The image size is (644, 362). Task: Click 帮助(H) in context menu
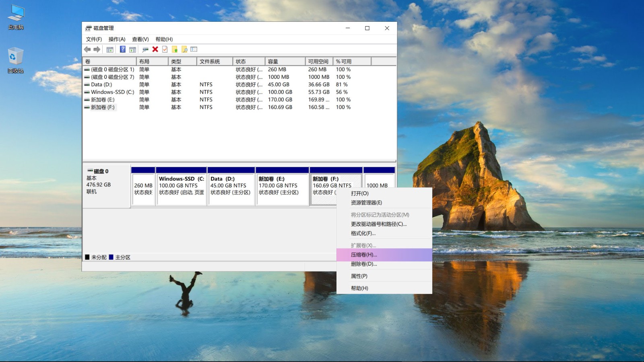384,288
